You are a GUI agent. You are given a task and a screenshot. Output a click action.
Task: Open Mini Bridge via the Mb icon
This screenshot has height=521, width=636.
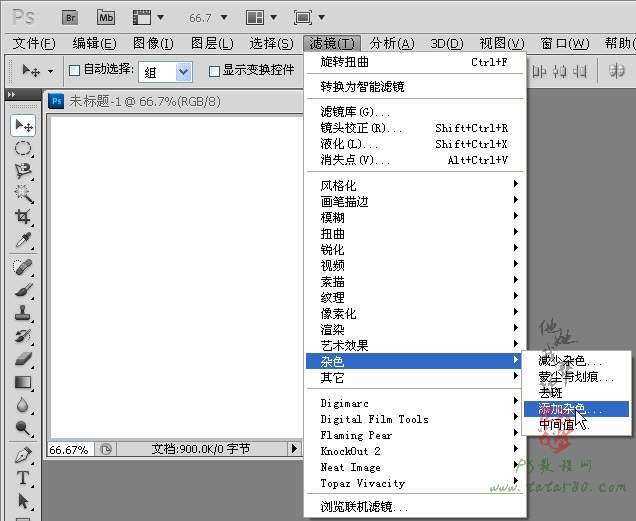tap(106, 17)
